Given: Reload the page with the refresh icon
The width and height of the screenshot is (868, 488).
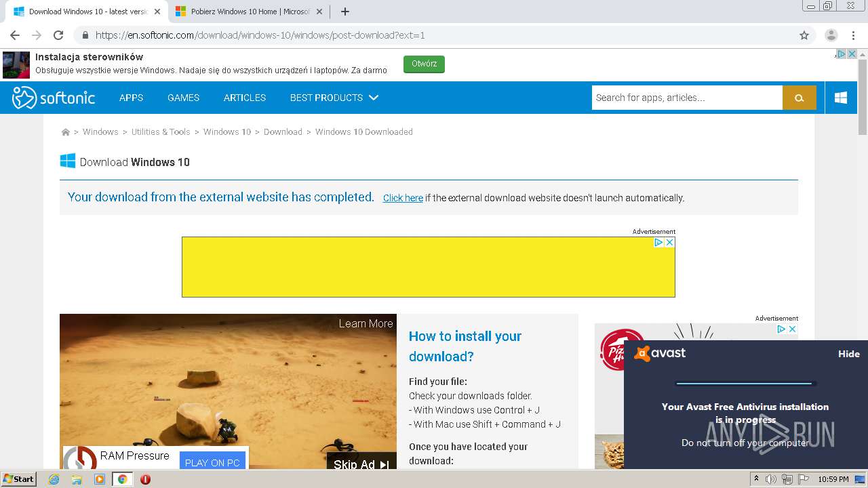Looking at the screenshot, I should point(58,35).
